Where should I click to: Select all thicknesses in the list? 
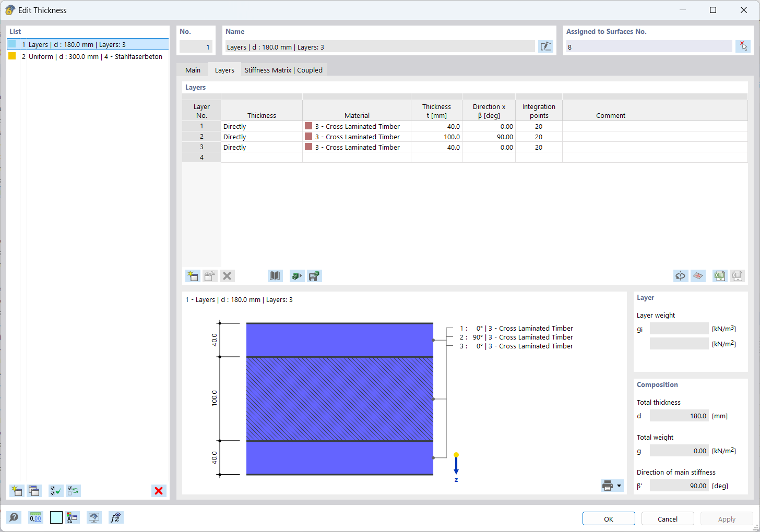point(55,490)
